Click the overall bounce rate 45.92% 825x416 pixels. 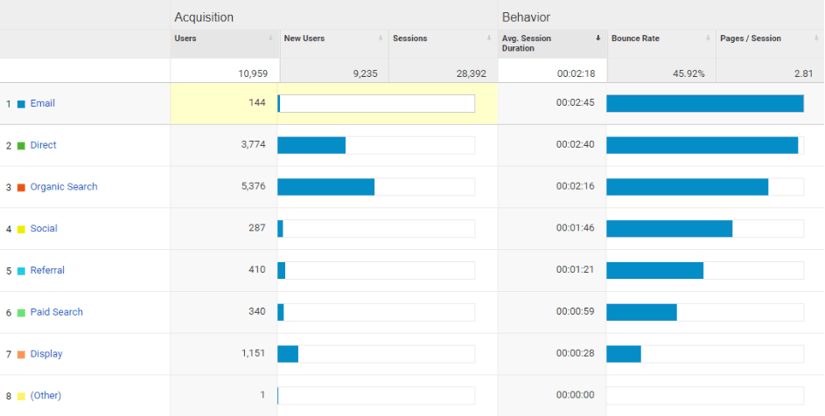click(x=688, y=74)
